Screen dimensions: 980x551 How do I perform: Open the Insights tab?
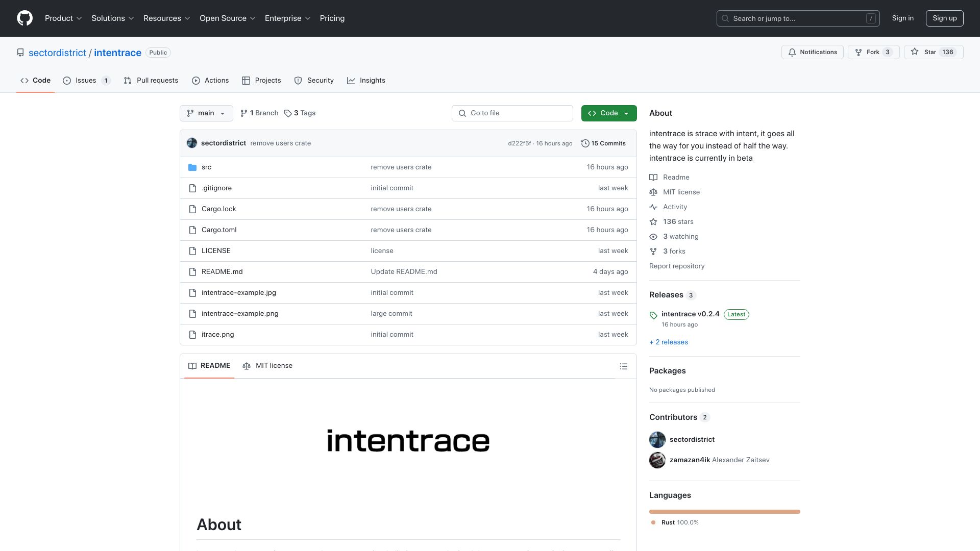click(366, 81)
